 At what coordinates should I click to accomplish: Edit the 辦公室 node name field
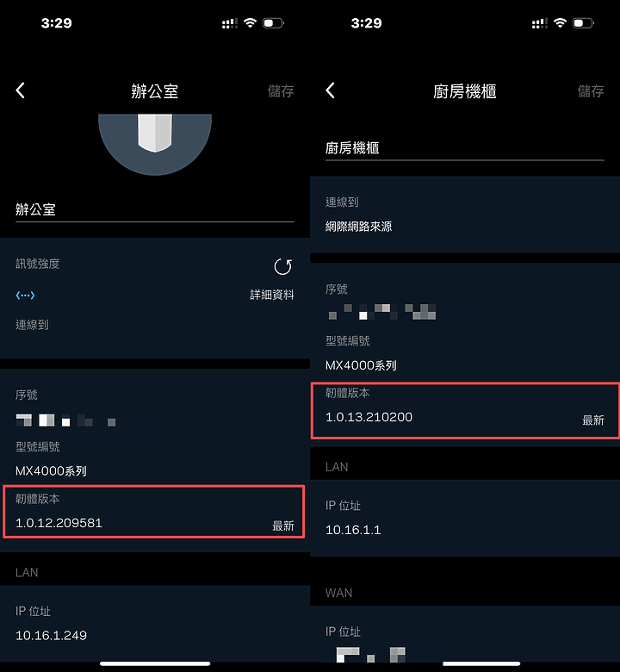pos(155,209)
